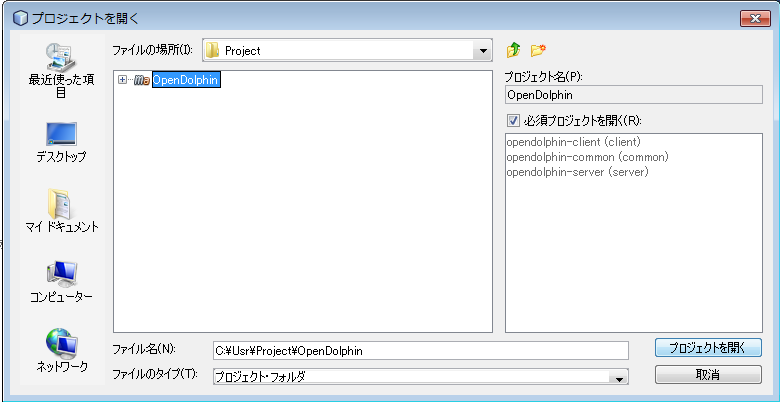Viewport: 780px width, 402px height.
Task: Go to the Desktop (デスクトップ) location
Action: point(61,142)
